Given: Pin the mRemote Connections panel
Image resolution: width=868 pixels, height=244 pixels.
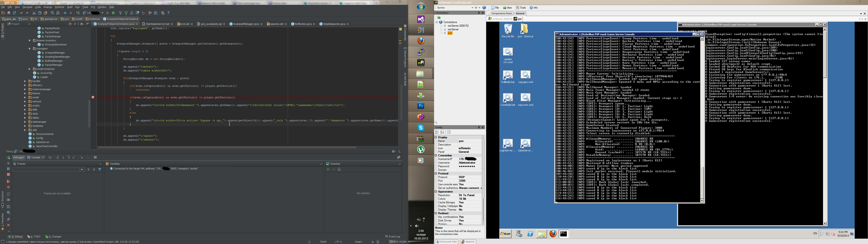Looking at the screenshot, I should (x=479, y=13).
